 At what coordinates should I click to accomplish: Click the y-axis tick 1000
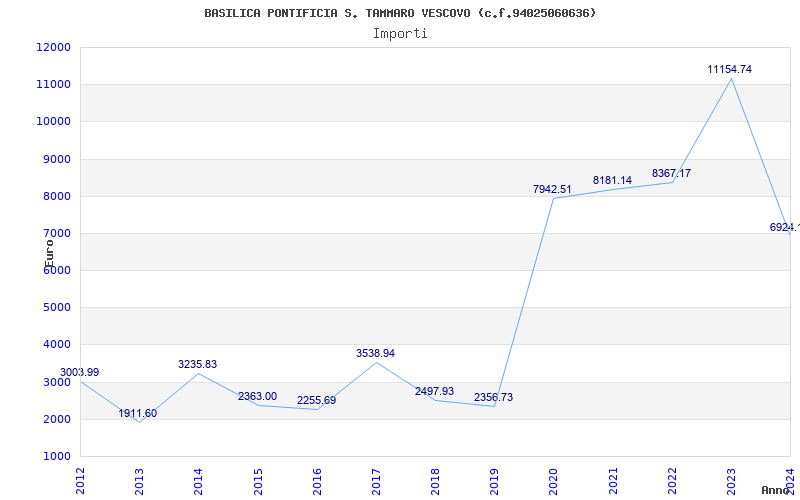point(56,457)
